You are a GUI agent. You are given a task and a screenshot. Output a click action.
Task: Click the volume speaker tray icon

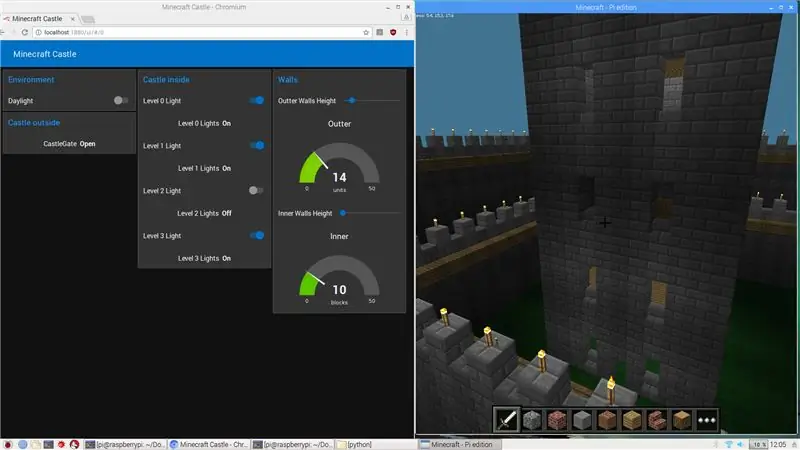[740, 444]
